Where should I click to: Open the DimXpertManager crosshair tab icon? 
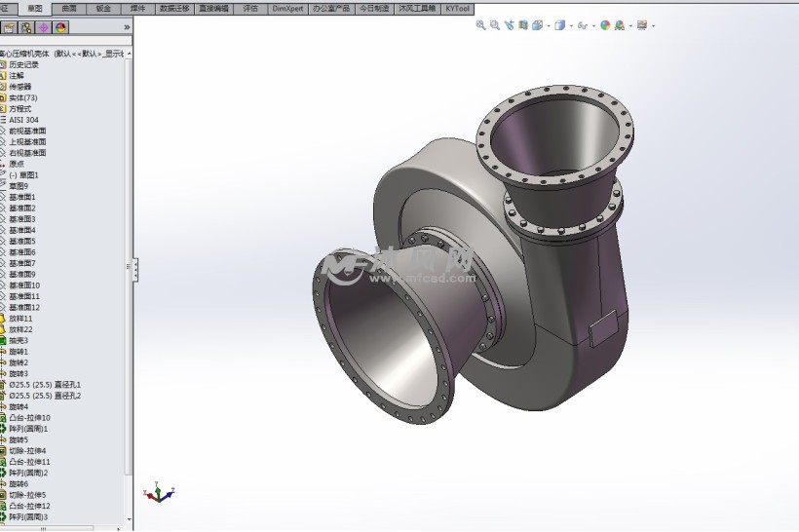[x=44, y=27]
